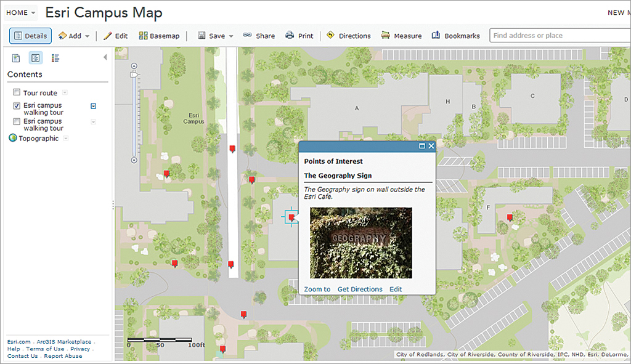Click the Edit pencil tool
This screenshot has width=631, height=364.
coord(115,36)
